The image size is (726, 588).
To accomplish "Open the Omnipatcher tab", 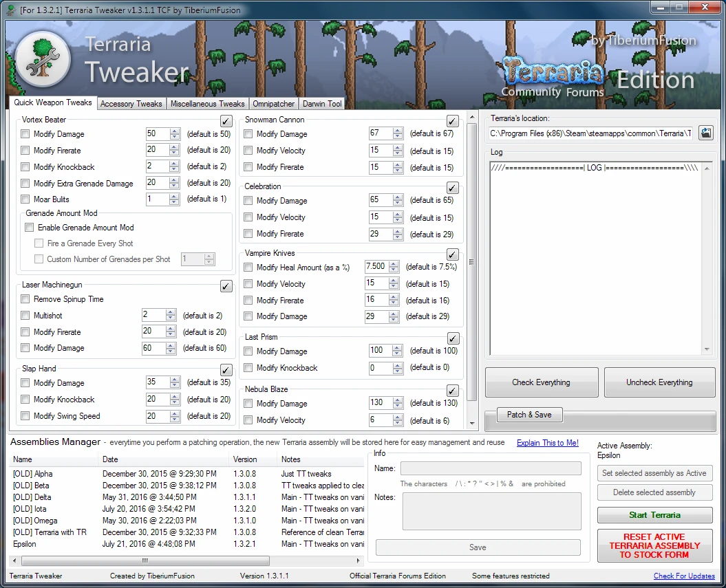I will coord(273,103).
